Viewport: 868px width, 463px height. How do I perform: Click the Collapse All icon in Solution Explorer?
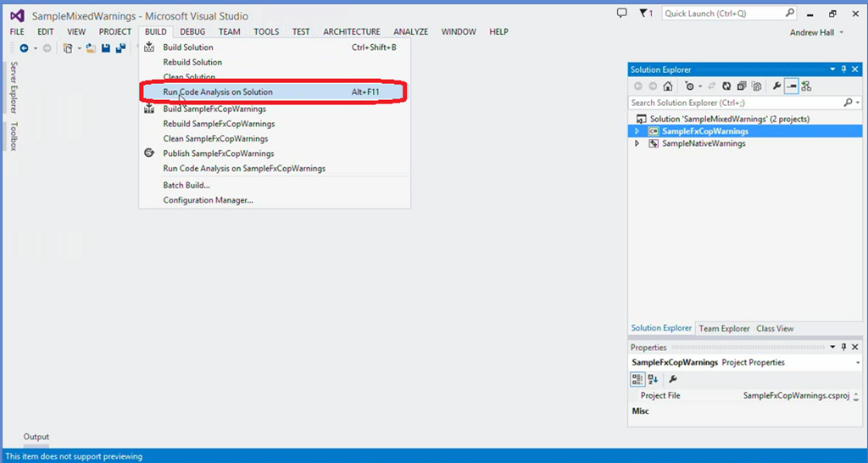tap(742, 86)
